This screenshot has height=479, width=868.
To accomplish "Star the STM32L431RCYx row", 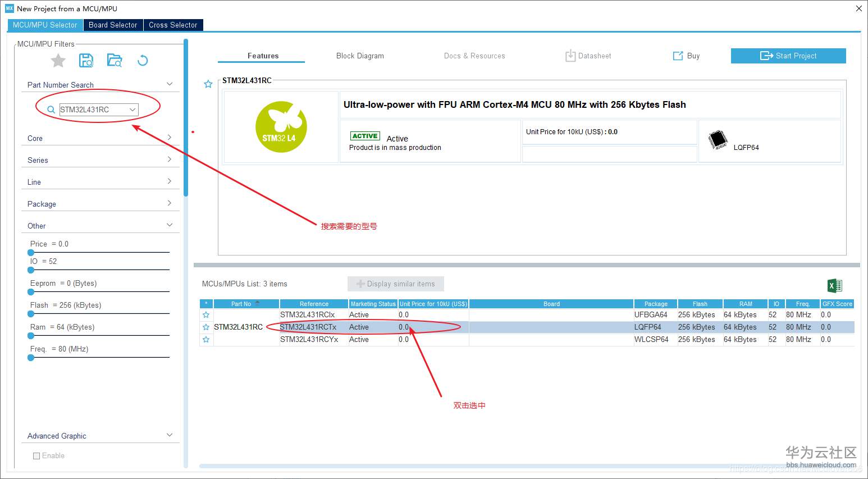I will pyautogui.click(x=206, y=340).
